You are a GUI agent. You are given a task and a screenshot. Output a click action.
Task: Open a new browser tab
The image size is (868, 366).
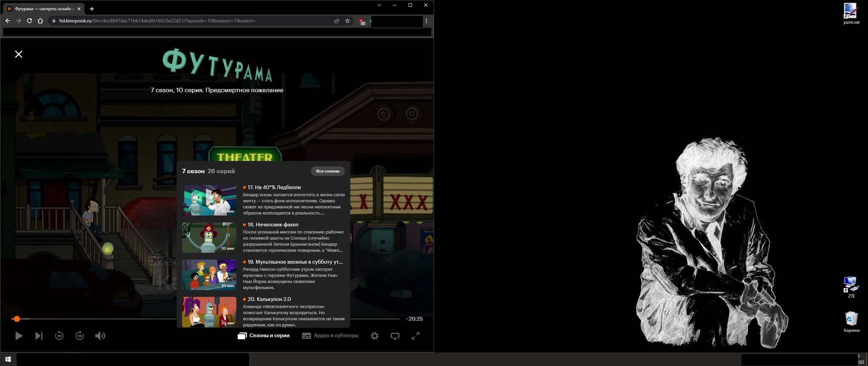(x=92, y=9)
